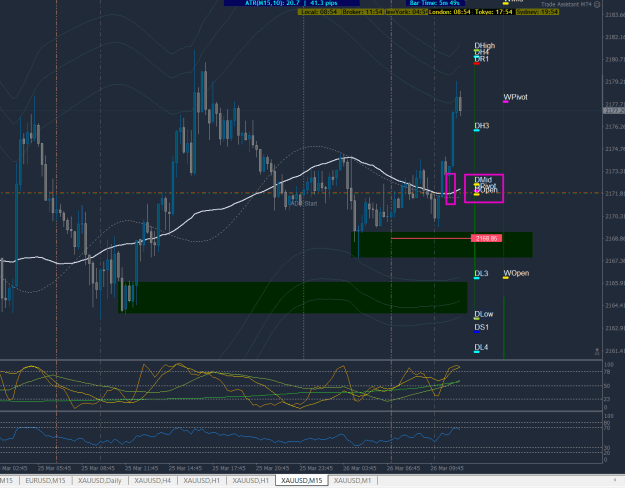
Task: Select the upper green zone with red line
Action: [442, 245]
